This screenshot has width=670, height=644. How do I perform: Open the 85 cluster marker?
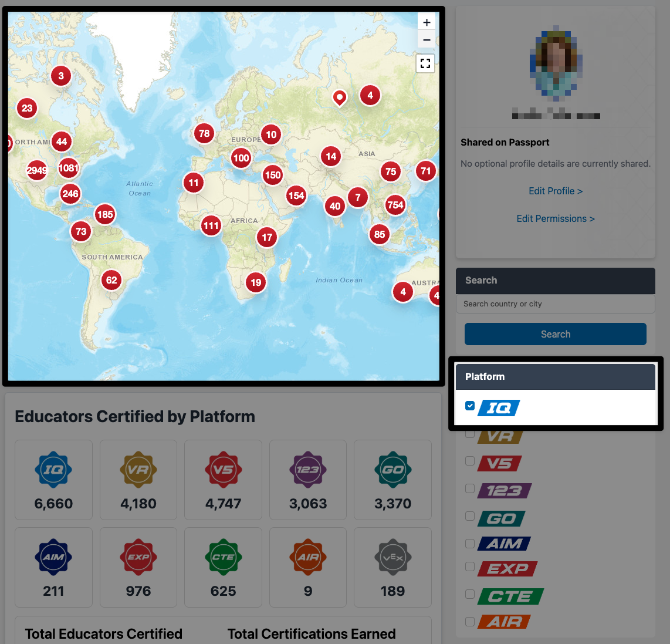coord(380,234)
